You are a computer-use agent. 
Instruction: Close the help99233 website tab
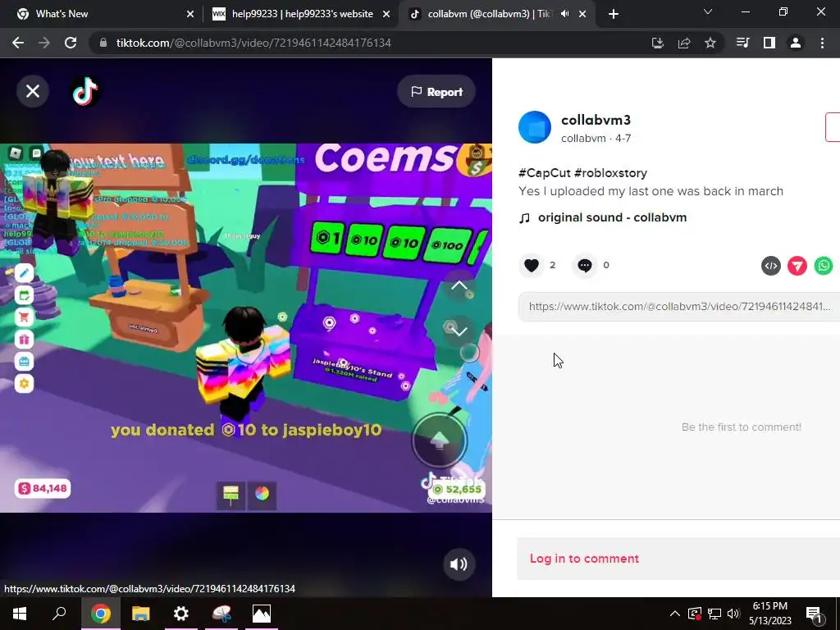[x=386, y=15]
